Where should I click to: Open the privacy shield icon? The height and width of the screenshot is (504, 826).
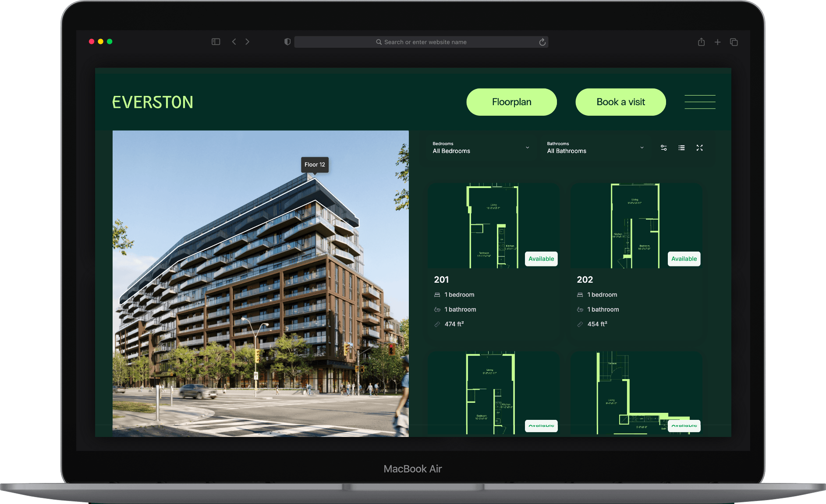(x=287, y=42)
